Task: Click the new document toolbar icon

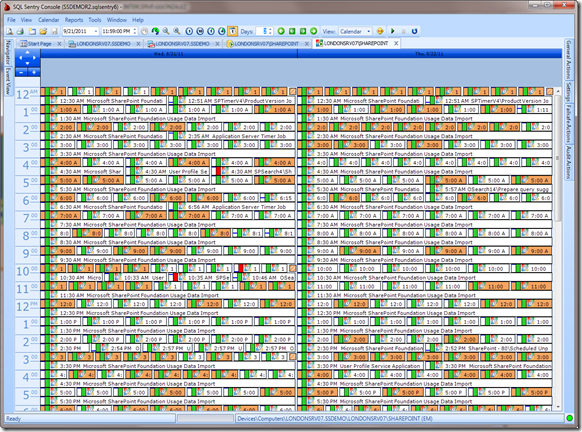Action: (x=33, y=31)
